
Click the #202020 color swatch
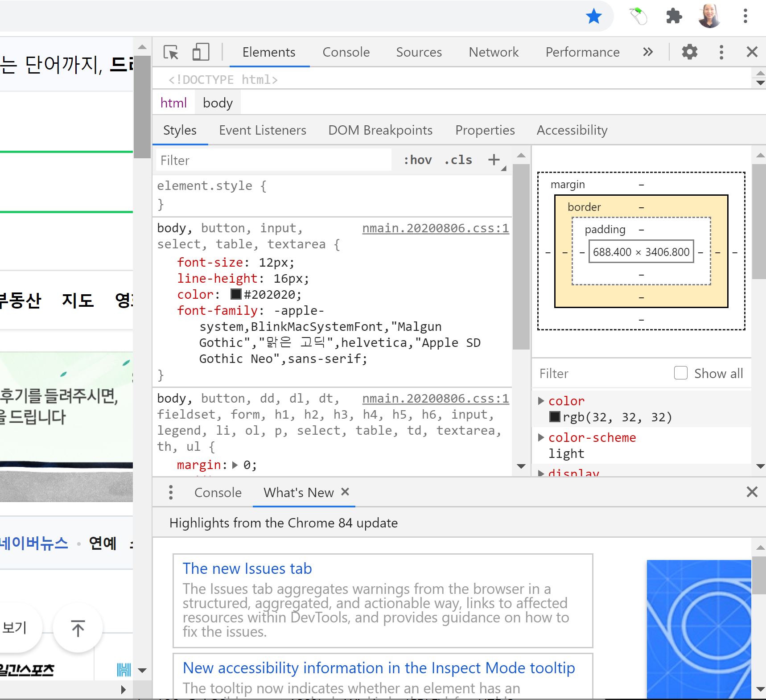pos(236,294)
